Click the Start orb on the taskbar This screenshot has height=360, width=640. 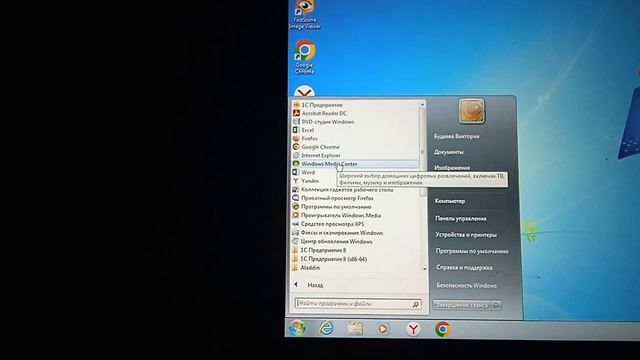coord(297,328)
